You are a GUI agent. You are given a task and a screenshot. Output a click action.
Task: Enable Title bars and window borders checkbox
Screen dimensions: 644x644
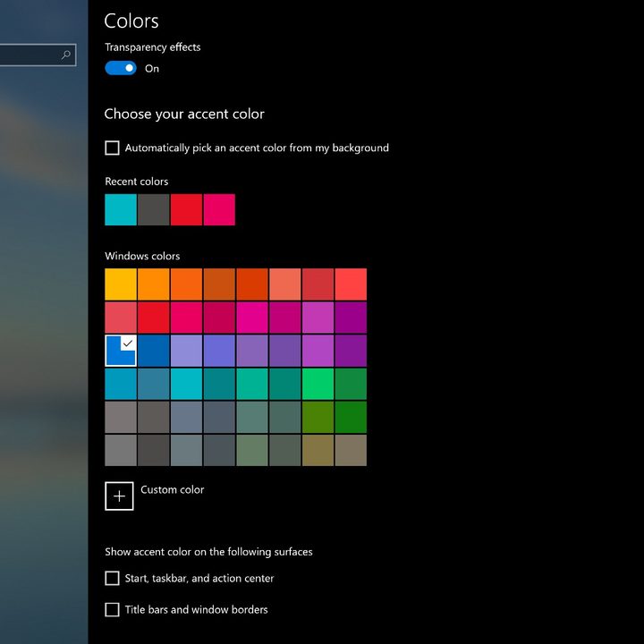[x=112, y=609]
